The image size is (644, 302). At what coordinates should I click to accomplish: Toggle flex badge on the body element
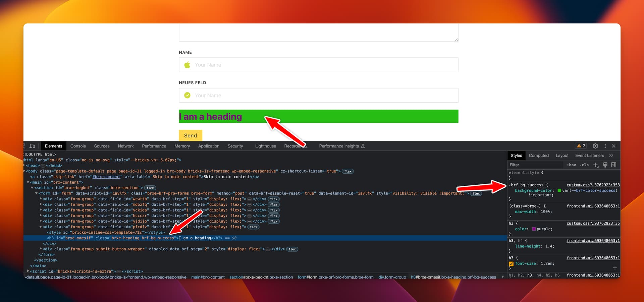348,171
